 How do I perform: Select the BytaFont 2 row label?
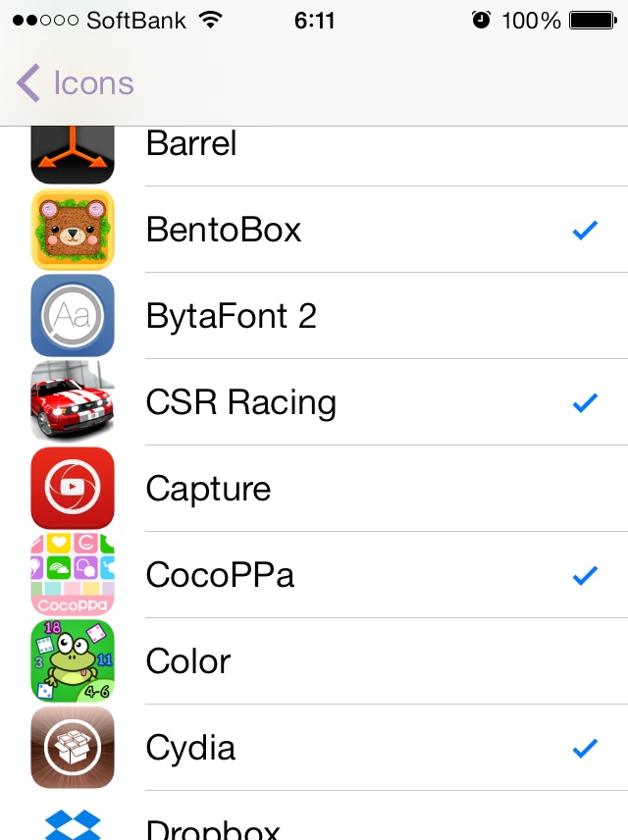coord(231,316)
